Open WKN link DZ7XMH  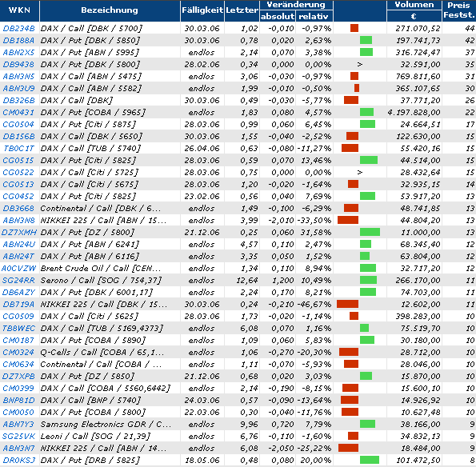point(19,233)
